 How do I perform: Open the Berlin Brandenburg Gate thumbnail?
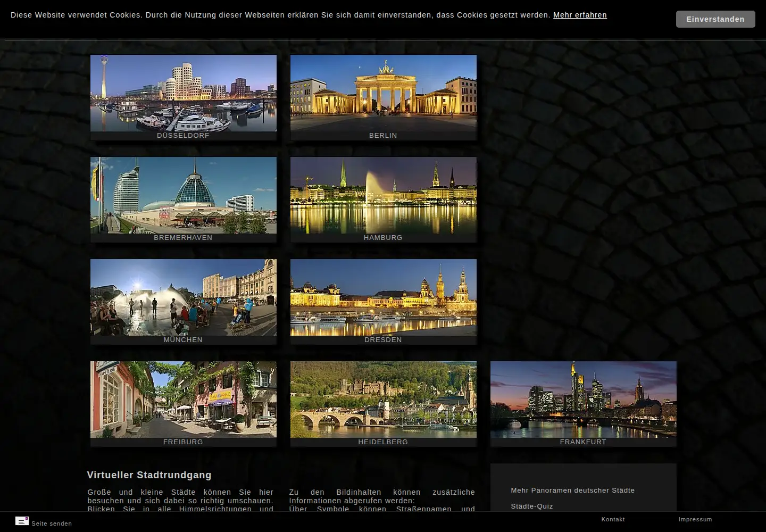click(x=384, y=93)
